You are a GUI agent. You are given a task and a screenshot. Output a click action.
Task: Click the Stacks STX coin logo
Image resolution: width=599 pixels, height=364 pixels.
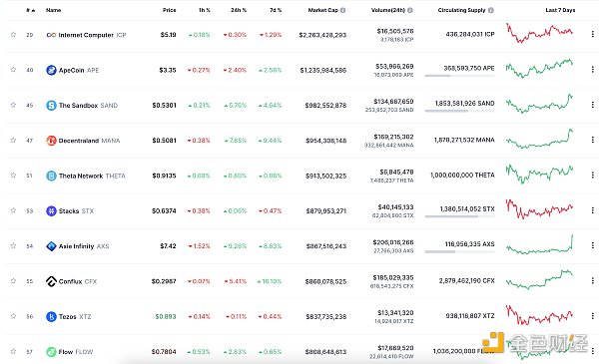[51, 210]
